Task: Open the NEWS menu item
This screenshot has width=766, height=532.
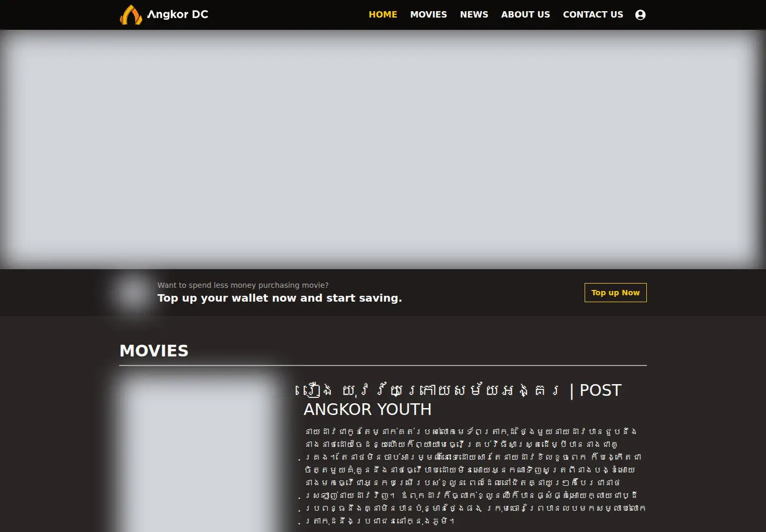Action: point(474,14)
